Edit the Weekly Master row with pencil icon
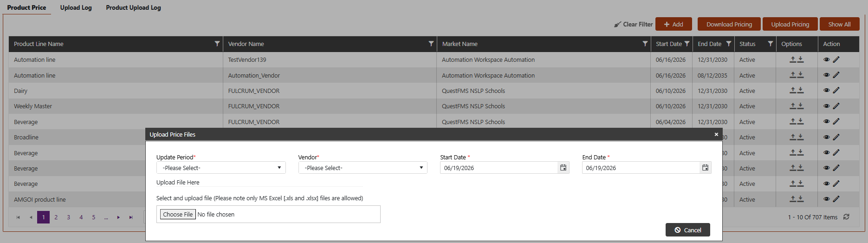 tap(836, 106)
